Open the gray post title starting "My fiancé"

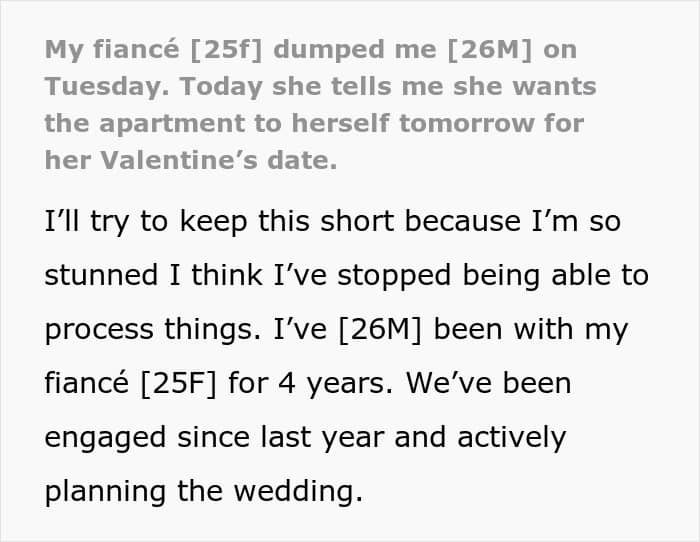pos(321,104)
